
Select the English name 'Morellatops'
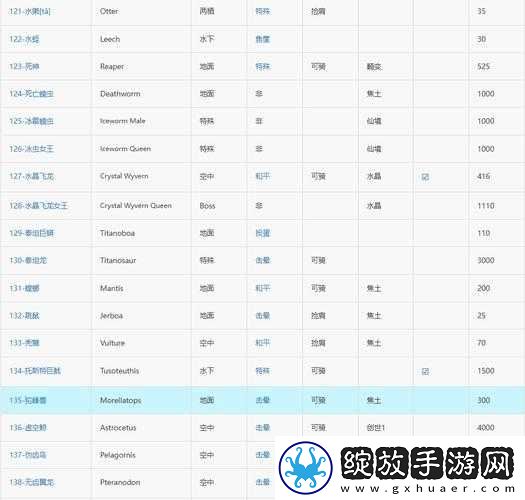coord(121,400)
